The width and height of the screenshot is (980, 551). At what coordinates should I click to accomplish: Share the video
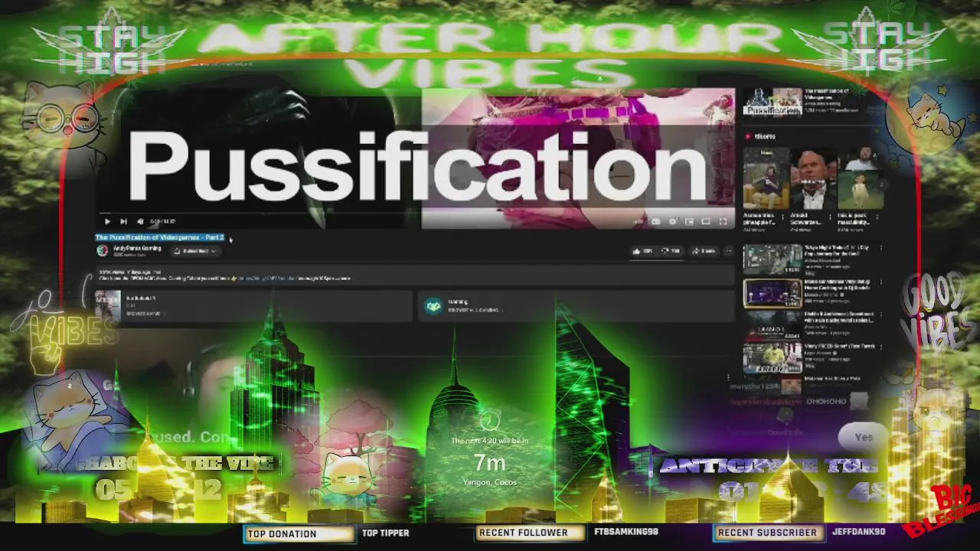(x=704, y=251)
